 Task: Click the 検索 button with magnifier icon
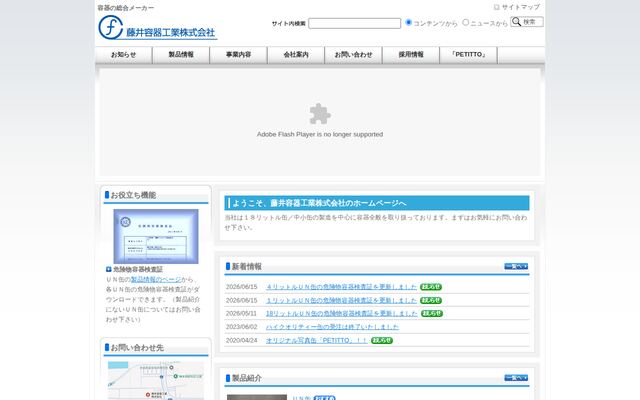point(527,22)
